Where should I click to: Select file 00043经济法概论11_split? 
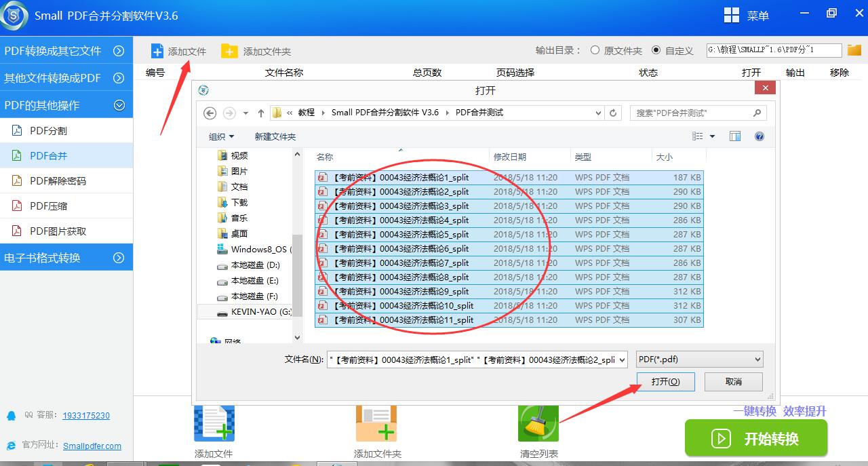[x=509, y=319]
